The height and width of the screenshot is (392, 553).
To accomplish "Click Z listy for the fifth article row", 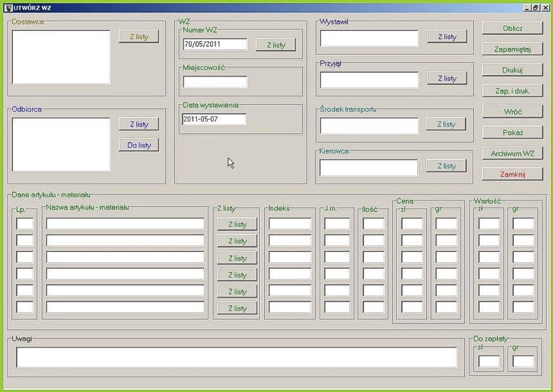I will [x=237, y=292].
